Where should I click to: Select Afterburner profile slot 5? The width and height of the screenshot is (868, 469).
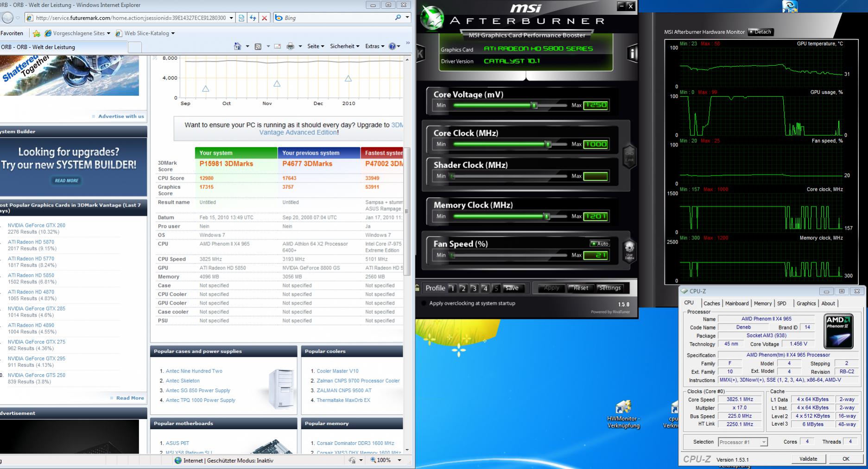click(496, 288)
